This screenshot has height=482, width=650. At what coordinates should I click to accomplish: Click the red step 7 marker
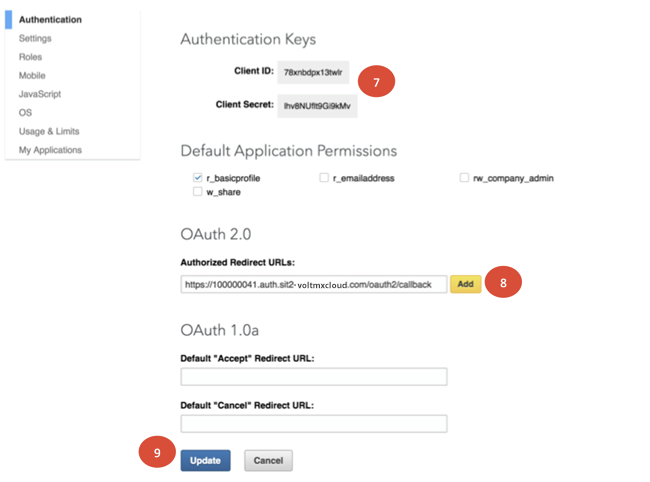tap(376, 83)
